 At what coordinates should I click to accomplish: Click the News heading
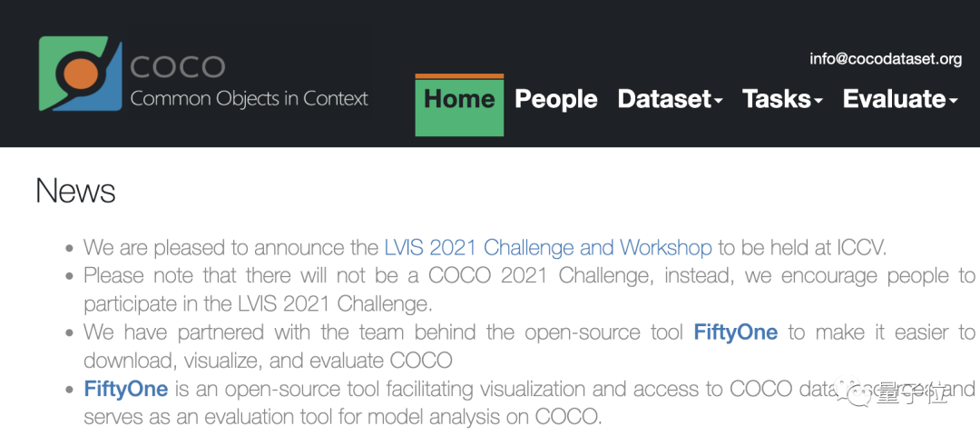tap(75, 191)
